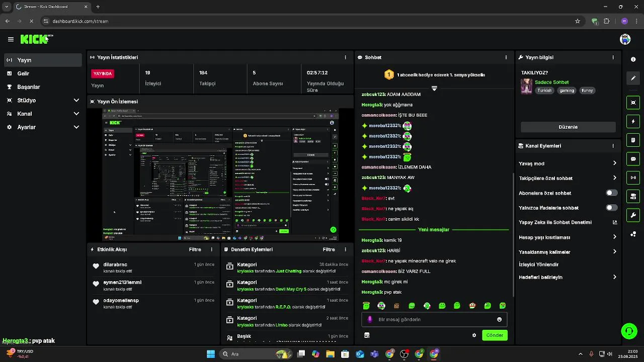This screenshot has width=644, height=362.
Task: Open Yayın bilgisi three-dot menu
Action: tap(613, 57)
